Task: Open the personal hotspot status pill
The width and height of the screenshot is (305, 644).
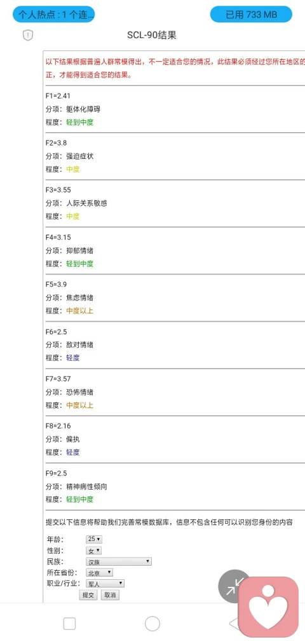Action: pos(54,15)
